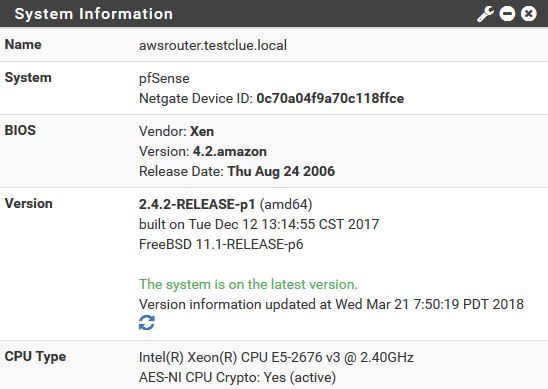This screenshot has height=389, width=548.
Task: Click the Intel Xeon CPU model text
Action: pos(276,358)
